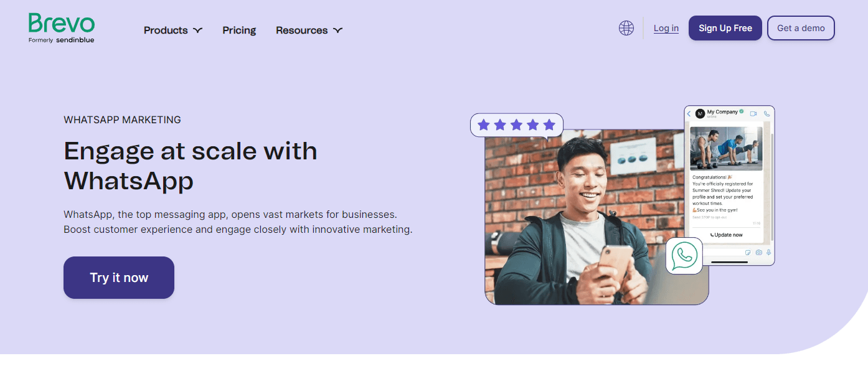The image size is (868, 371).
Task: Click the sticker icon in chat input bar
Action: (748, 252)
